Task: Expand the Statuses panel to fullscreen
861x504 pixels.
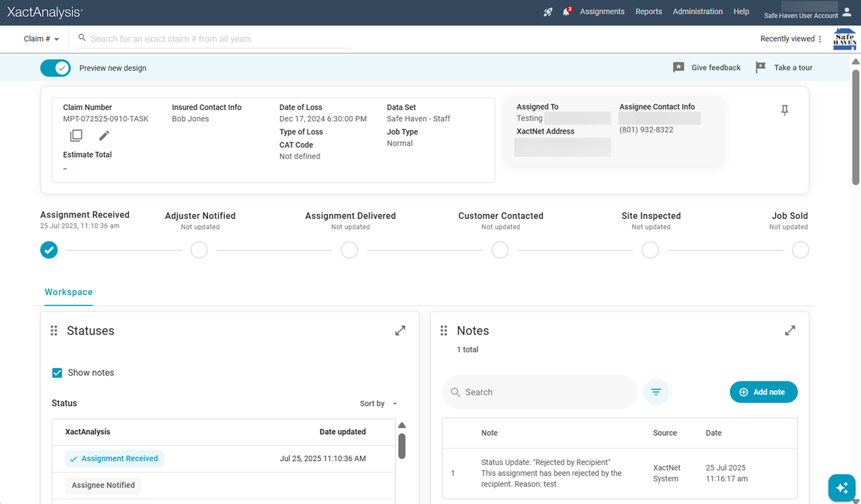Action: tap(400, 330)
